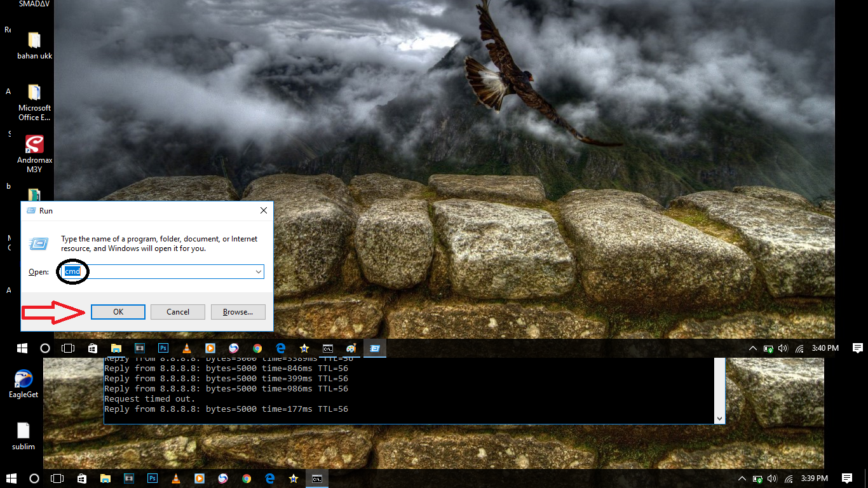Switch to Command Prompt on the 3:40 PM taskbar

(328, 348)
